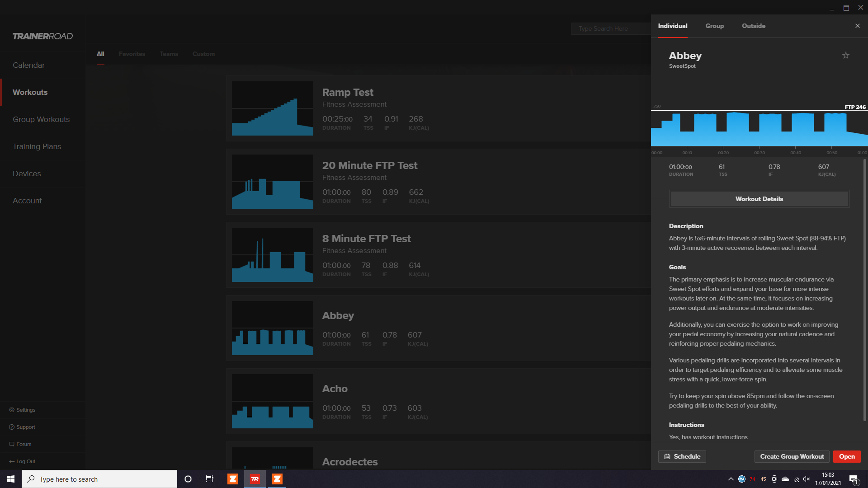Click the Abbey interval power graph
Viewport: 868px width, 488px height.
click(x=759, y=129)
